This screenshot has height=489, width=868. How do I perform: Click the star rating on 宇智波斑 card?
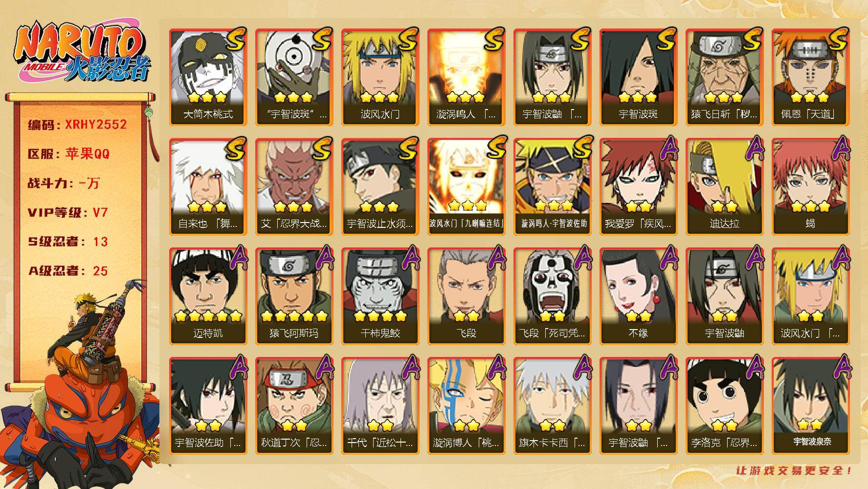point(638,97)
